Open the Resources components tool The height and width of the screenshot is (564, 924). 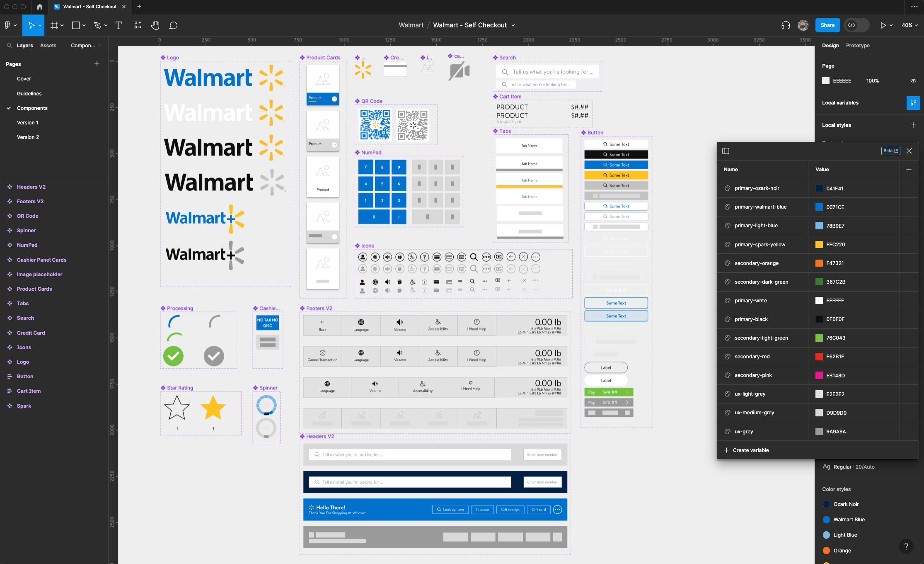tap(138, 25)
